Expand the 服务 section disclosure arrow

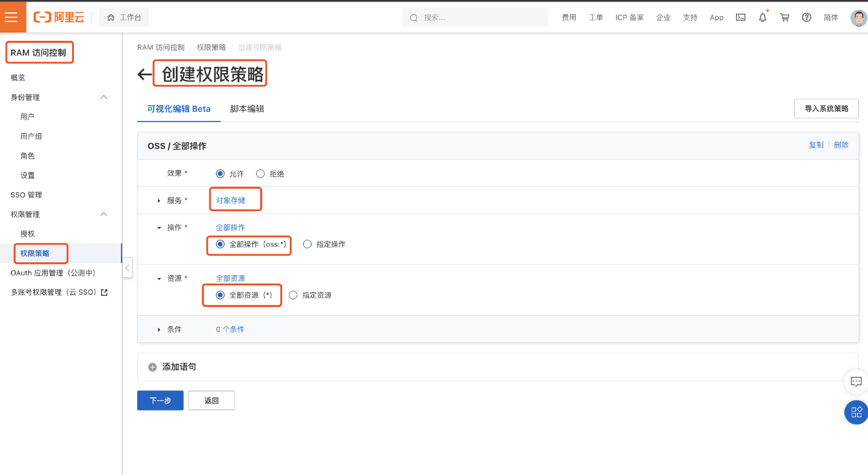point(159,200)
